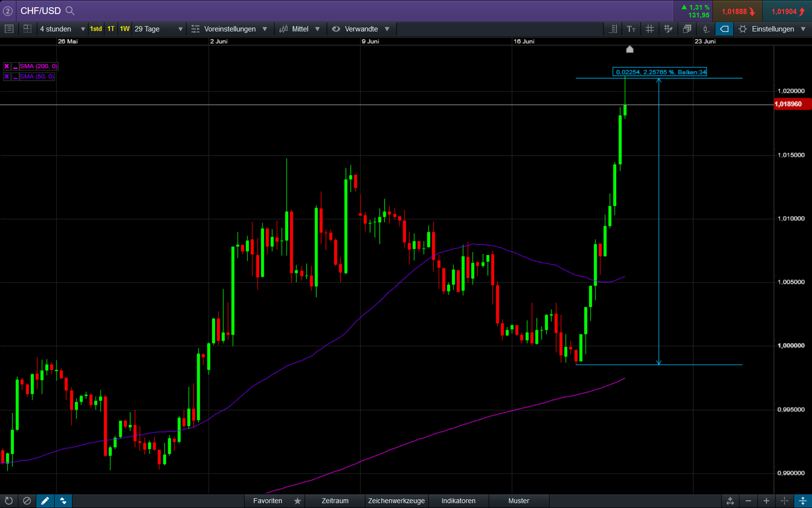Screen dimensions: 812x508
Task: Expand the Verwandte dropdown
Action: click(x=361, y=29)
